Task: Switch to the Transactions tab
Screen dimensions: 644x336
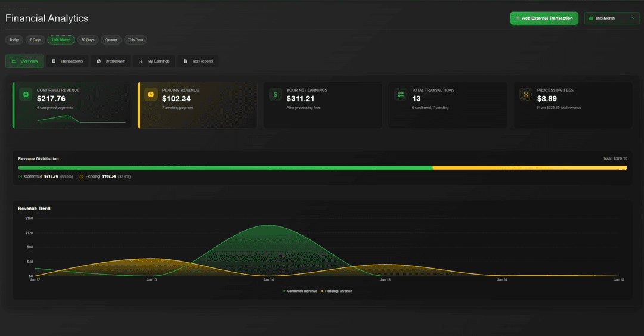Action: [67, 61]
